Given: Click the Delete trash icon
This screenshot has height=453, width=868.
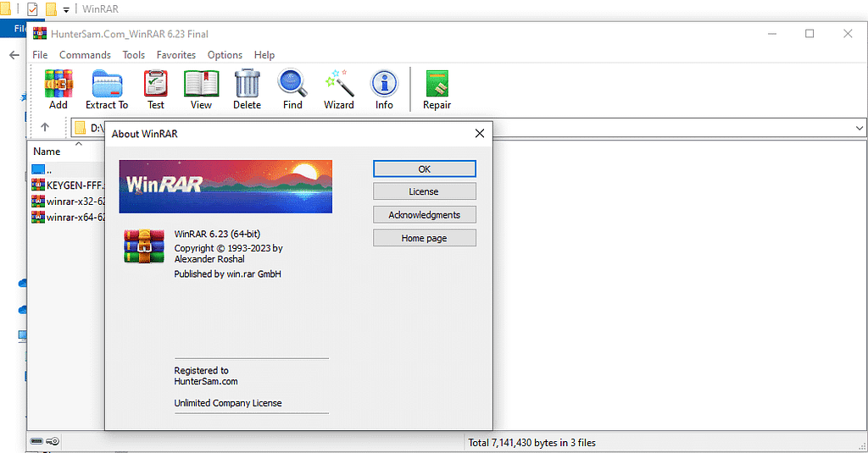Looking at the screenshot, I should pyautogui.click(x=247, y=90).
